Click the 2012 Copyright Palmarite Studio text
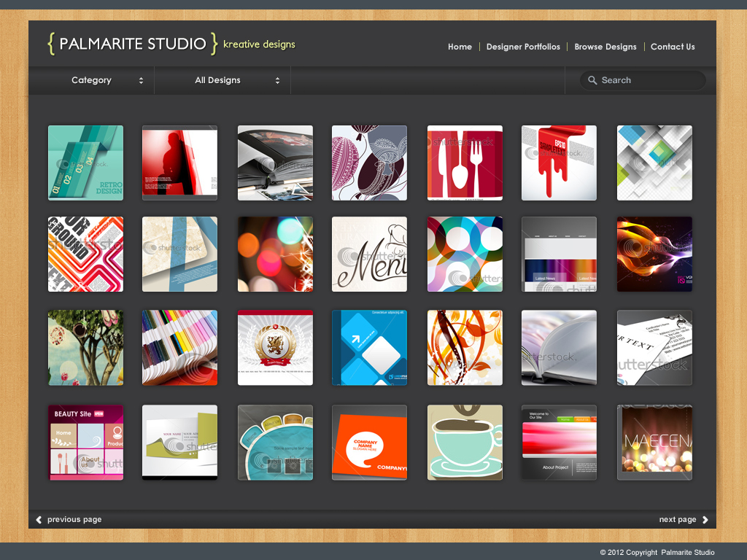This screenshot has width=747, height=560. pos(657,553)
